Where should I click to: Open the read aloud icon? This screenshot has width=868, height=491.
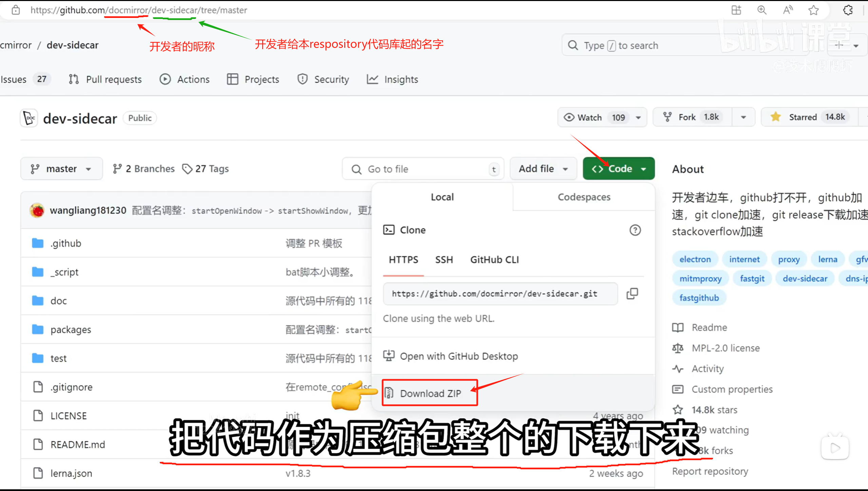(x=788, y=10)
